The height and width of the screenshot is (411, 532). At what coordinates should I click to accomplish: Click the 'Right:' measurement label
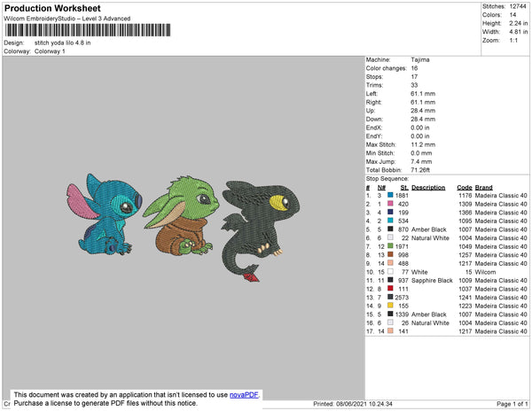click(x=373, y=102)
